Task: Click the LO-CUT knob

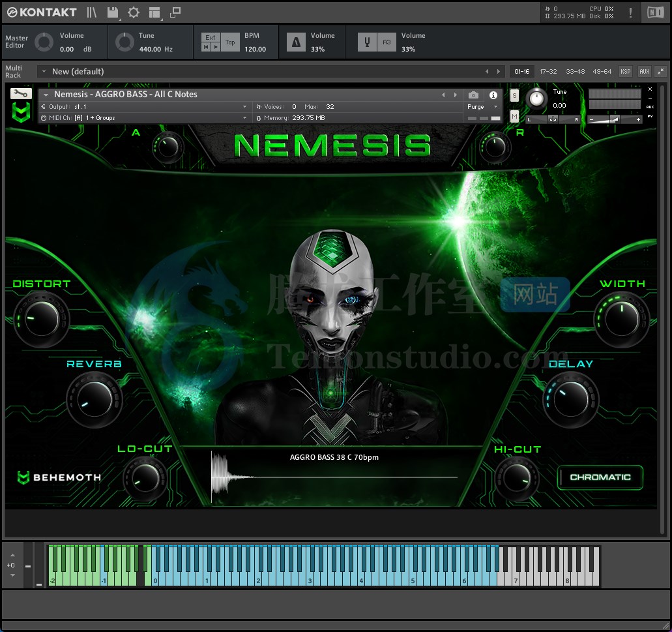Action: pyautogui.click(x=145, y=477)
